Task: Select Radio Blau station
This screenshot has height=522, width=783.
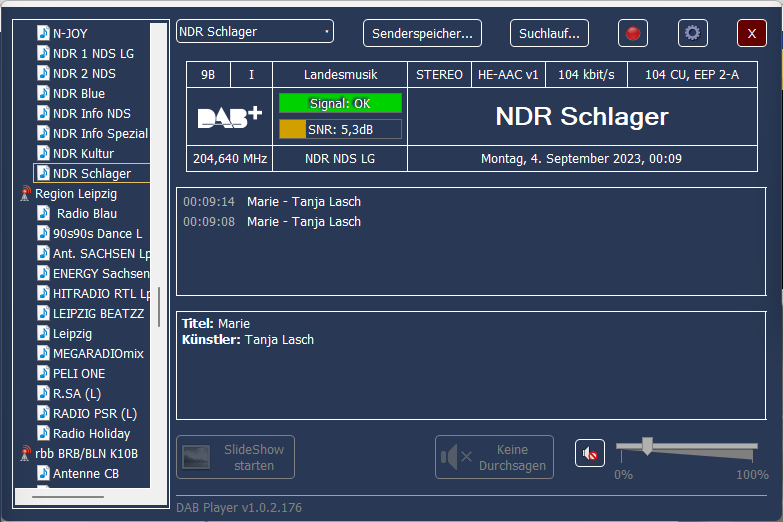Action: click(87, 213)
